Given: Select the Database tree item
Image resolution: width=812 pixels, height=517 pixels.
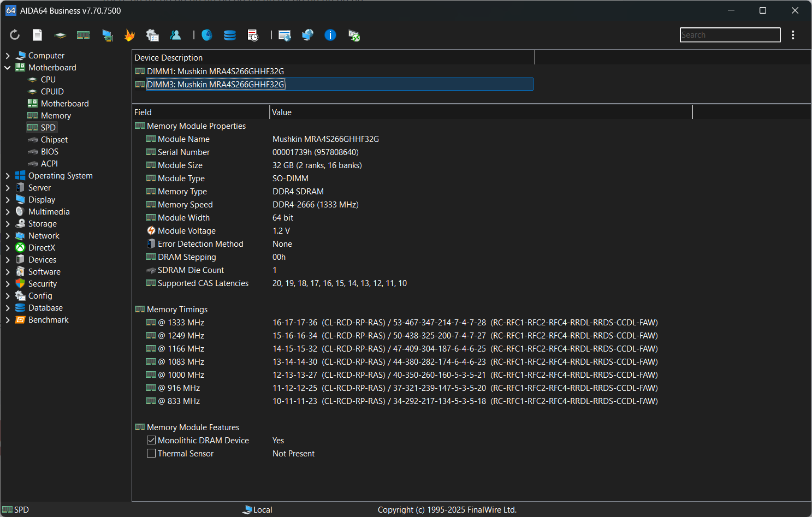Looking at the screenshot, I should click(45, 308).
